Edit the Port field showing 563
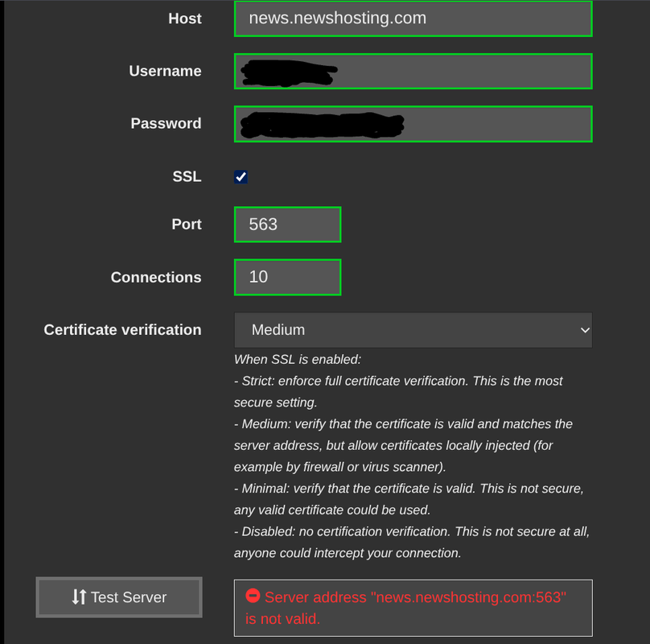The height and width of the screenshot is (644, 650). pyautogui.click(x=287, y=225)
